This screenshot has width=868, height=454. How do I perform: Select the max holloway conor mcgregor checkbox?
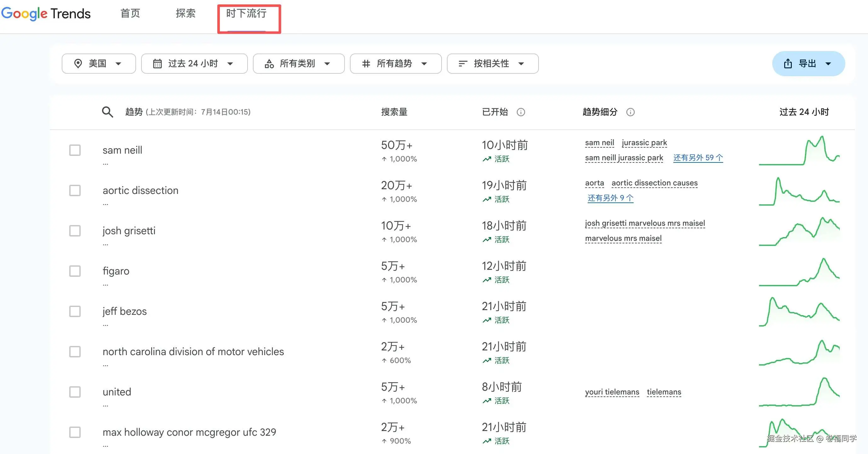[x=75, y=433]
